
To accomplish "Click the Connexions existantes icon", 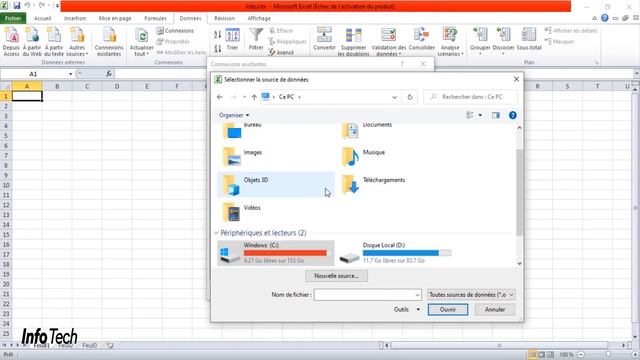I will 109,41.
